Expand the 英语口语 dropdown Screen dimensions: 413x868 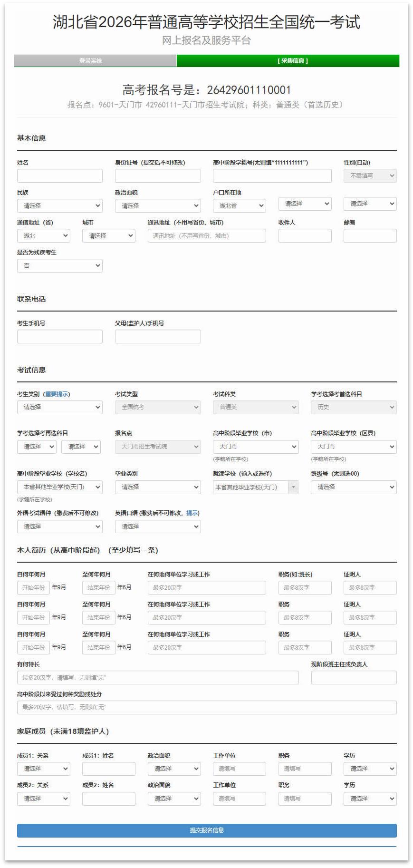tap(157, 527)
